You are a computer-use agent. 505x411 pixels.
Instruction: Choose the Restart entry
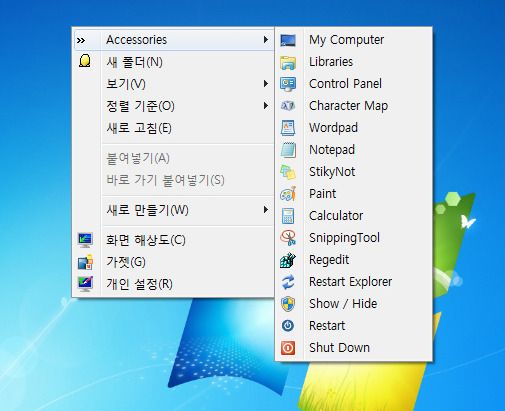tap(354, 326)
